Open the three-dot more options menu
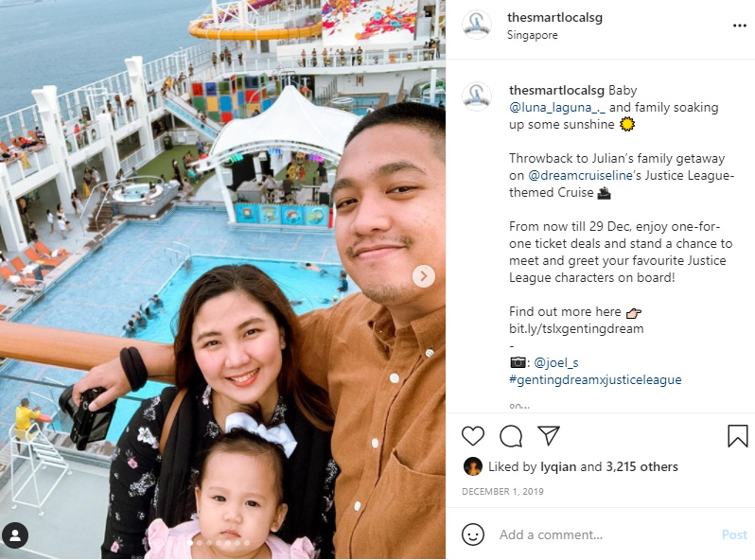 (739, 26)
